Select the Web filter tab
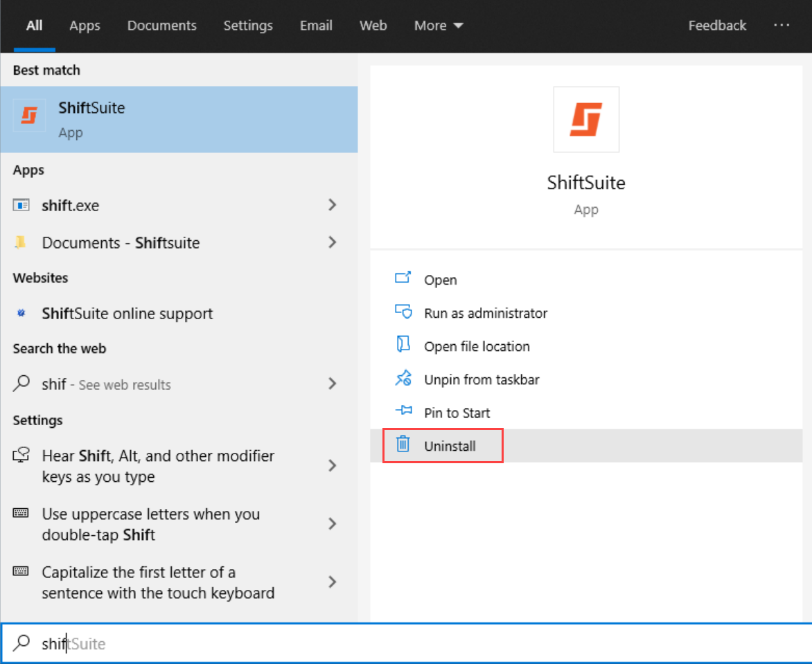Screen dimensions: 812x664 coord(373,26)
